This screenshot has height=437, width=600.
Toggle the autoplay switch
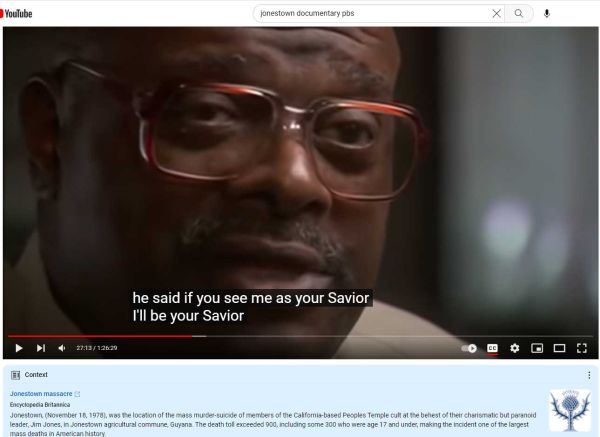pyautogui.click(x=469, y=348)
